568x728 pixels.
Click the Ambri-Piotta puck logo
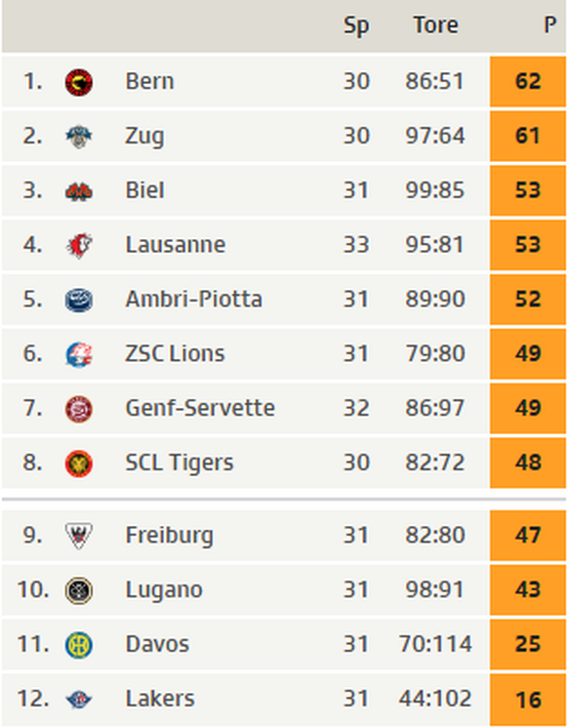tap(79, 300)
